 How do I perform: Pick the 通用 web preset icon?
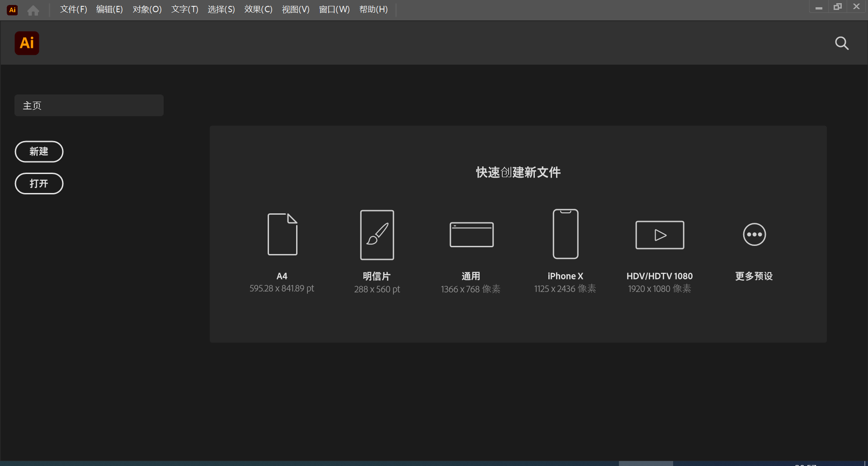pyautogui.click(x=472, y=235)
